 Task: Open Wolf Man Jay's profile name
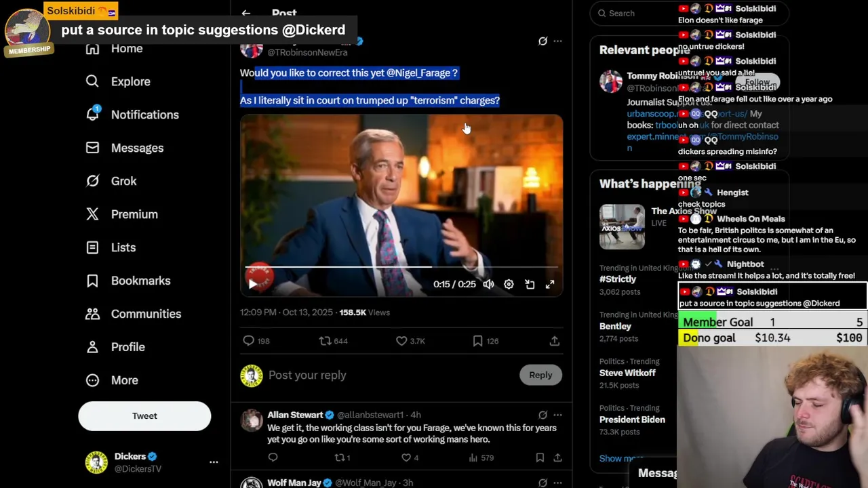click(294, 483)
